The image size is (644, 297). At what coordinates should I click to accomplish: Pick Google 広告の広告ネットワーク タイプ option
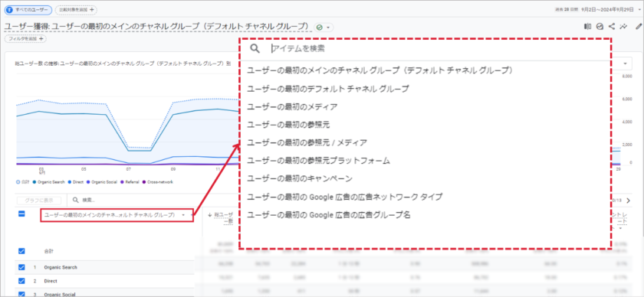coord(344,197)
